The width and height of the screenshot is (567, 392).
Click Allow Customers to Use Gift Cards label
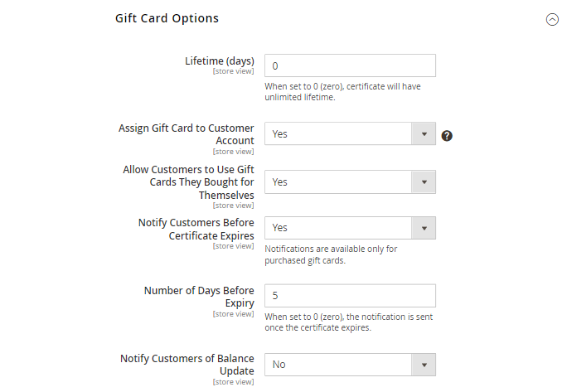tap(188, 181)
